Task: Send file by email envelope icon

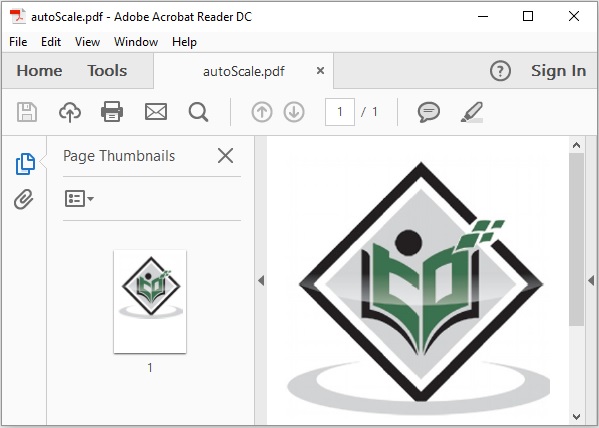Action: 156,112
